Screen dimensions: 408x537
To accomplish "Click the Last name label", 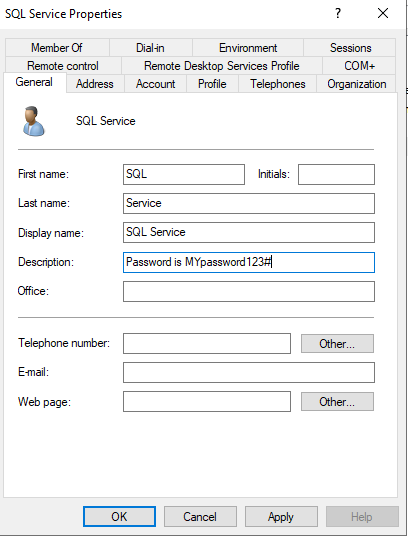I will (x=44, y=203).
